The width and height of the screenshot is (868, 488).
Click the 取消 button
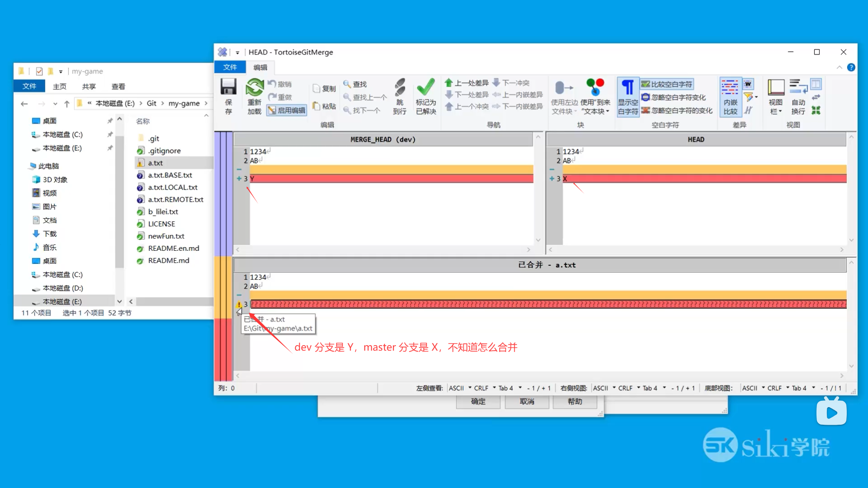click(527, 401)
